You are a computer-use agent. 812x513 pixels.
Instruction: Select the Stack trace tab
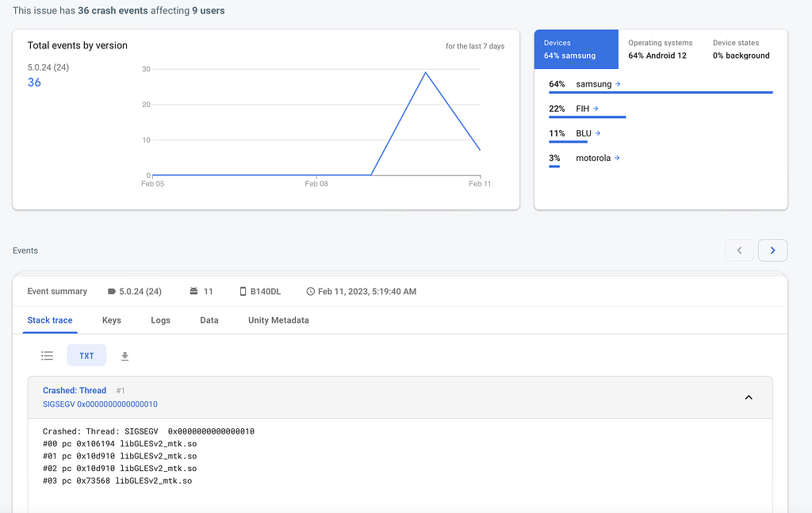tap(50, 320)
